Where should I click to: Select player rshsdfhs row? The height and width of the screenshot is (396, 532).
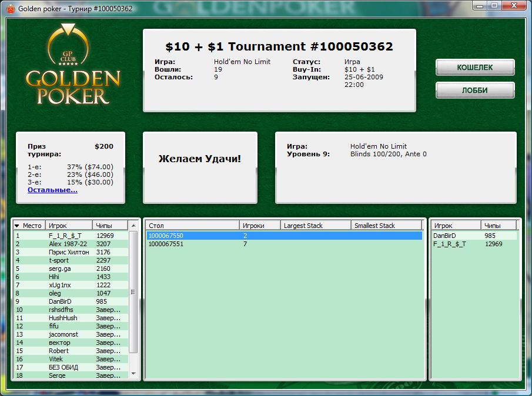pos(71,310)
